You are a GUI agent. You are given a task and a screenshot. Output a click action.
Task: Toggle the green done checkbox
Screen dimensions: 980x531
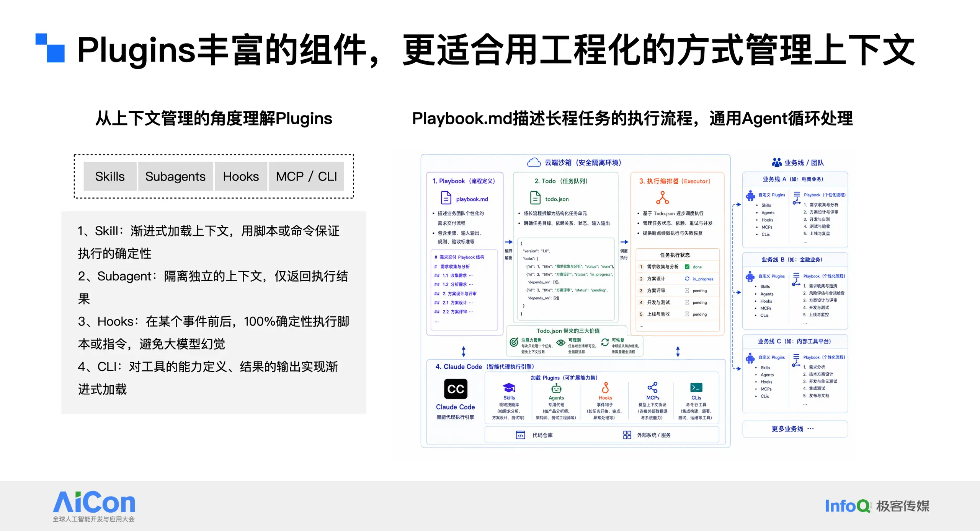point(687,267)
